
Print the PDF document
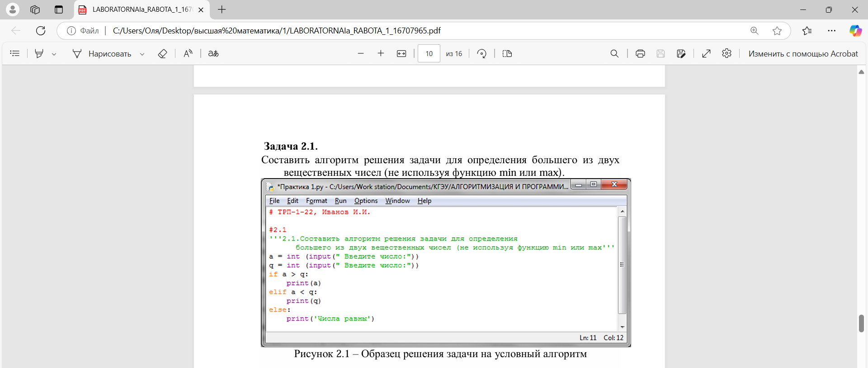640,53
